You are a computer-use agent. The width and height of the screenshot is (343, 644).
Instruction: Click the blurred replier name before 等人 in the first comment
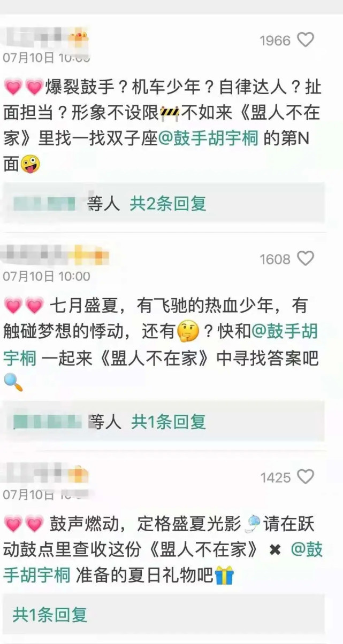point(45,204)
